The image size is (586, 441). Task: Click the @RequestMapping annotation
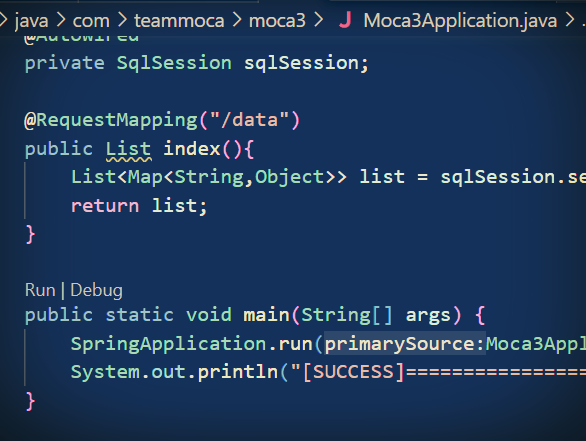tap(111, 120)
